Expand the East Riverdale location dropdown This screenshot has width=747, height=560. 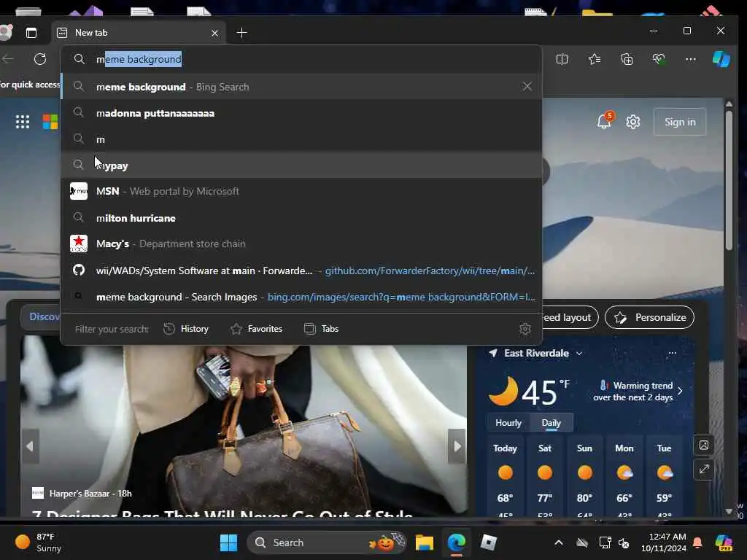point(579,354)
